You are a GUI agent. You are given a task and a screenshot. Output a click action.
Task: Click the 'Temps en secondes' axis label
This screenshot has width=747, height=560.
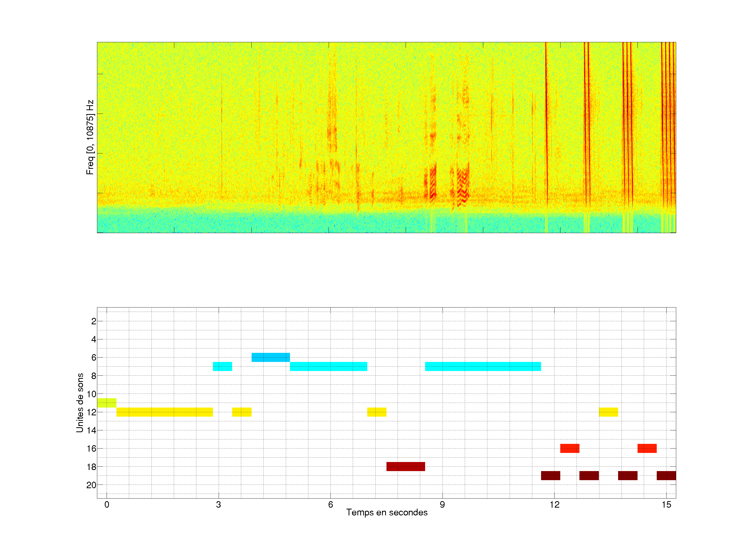tap(387, 512)
